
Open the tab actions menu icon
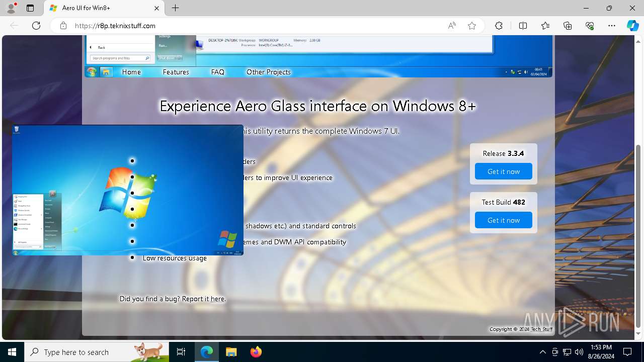tap(30, 8)
